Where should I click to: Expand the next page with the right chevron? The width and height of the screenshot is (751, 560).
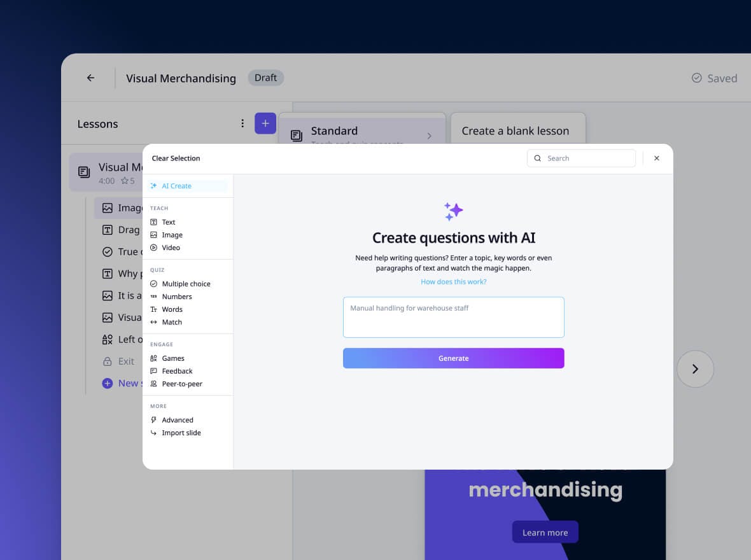pos(695,368)
